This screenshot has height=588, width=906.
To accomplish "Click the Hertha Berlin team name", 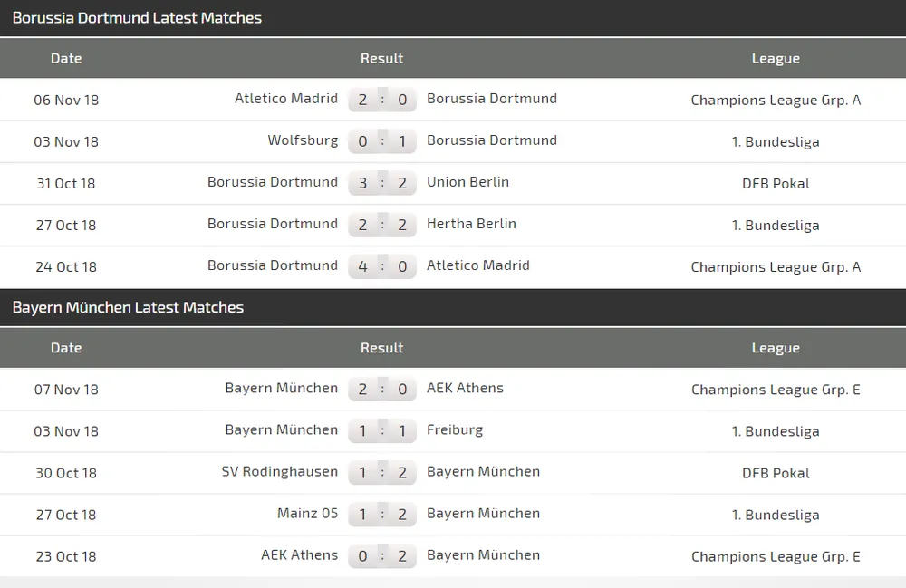I will click(x=471, y=224).
